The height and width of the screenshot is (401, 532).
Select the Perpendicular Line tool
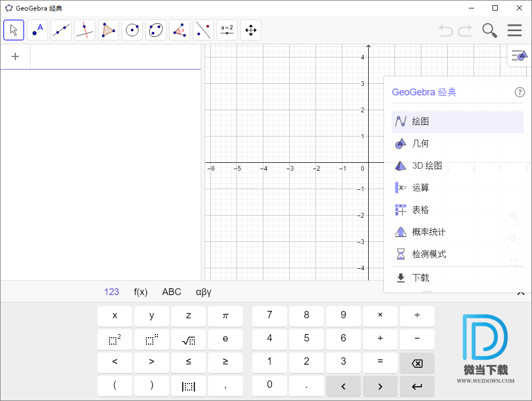click(85, 30)
